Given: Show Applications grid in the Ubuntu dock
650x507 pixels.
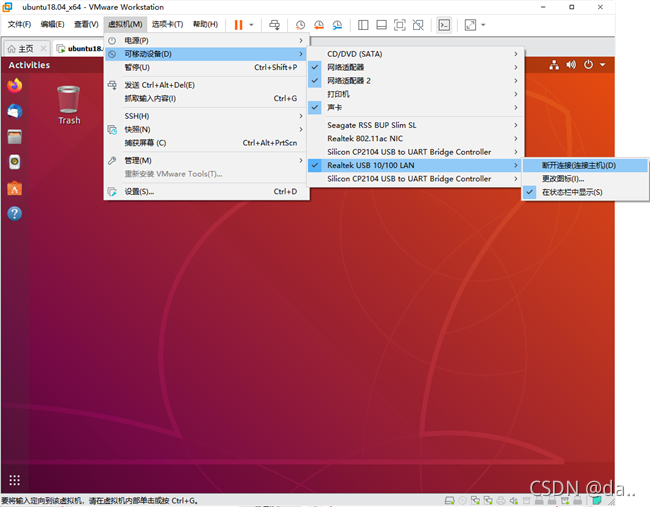Looking at the screenshot, I should pos(15,480).
